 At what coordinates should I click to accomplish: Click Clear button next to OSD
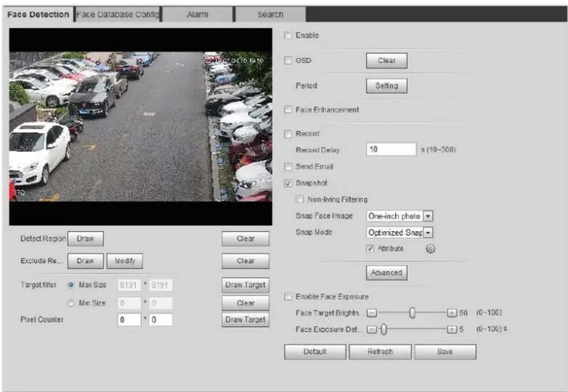386,60
